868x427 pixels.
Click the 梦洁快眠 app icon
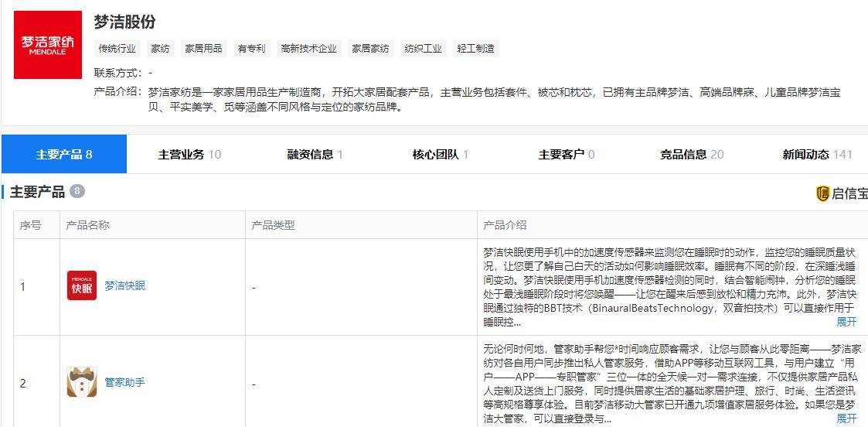82,285
